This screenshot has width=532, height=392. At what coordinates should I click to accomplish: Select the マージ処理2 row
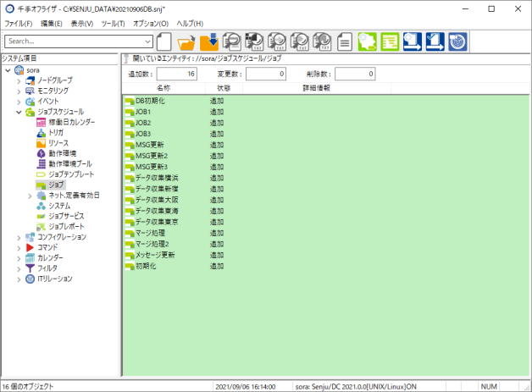pyautogui.click(x=325, y=244)
